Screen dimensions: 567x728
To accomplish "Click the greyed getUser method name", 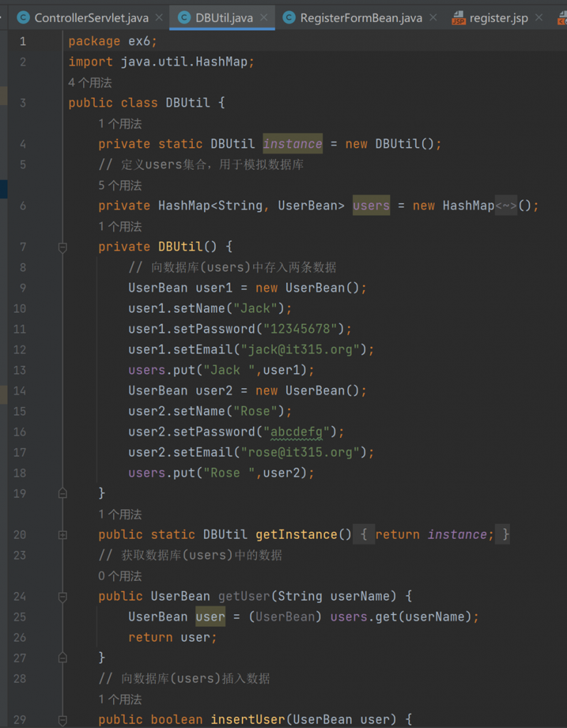I will (x=244, y=596).
